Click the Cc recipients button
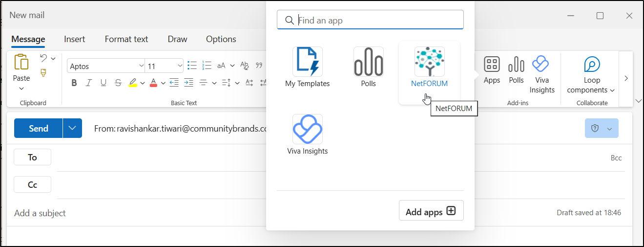 point(32,184)
